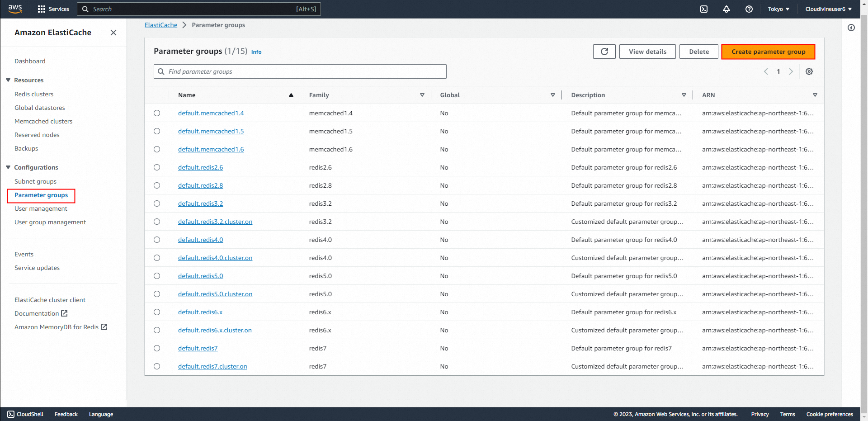
Task: Open Feedback in footer
Action: point(66,414)
